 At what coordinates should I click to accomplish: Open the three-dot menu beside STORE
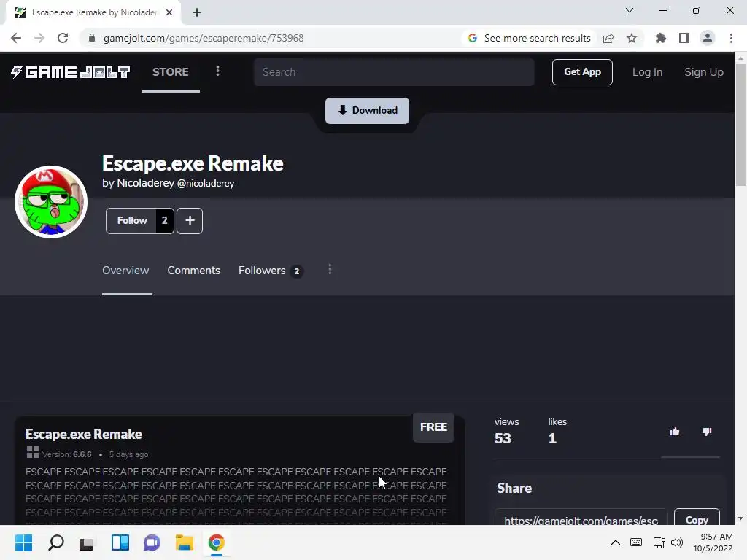(x=217, y=71)
